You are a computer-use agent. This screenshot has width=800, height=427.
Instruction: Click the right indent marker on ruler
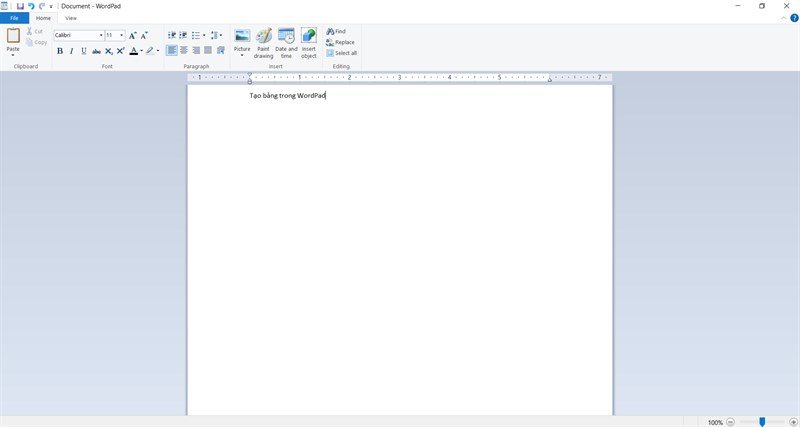coord(549,80)
